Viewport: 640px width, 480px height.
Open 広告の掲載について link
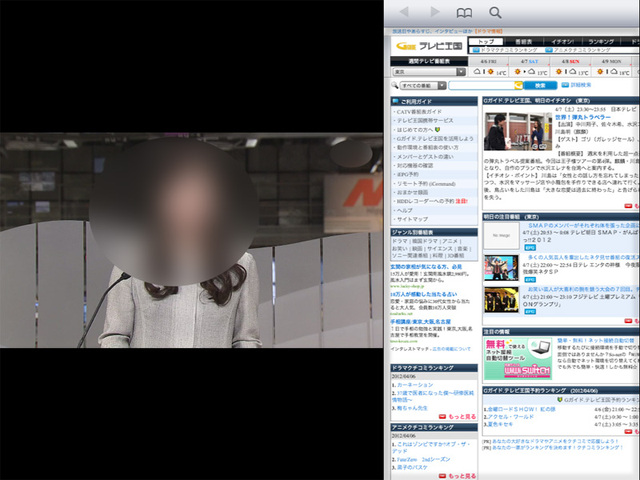(x=451, y=349)
